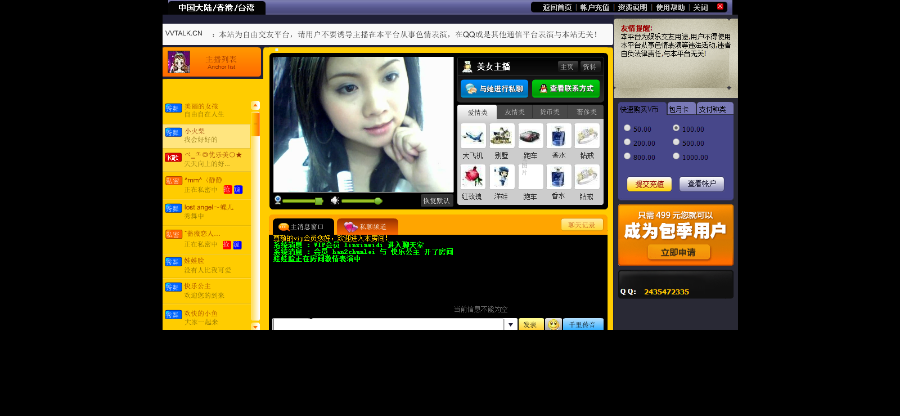The image size is (900, 416).
Task: Choose the villa gift icon
Action: pos(501,136)
